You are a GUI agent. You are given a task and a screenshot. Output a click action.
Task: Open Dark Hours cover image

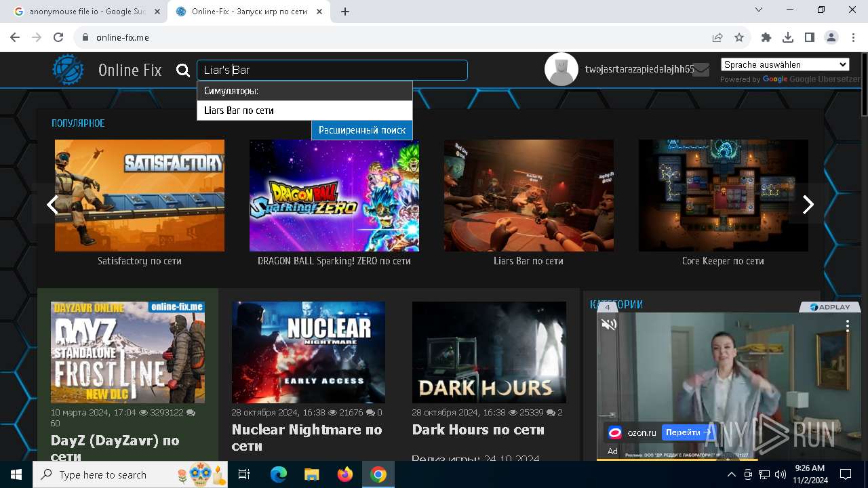click(x=489, y=352)
